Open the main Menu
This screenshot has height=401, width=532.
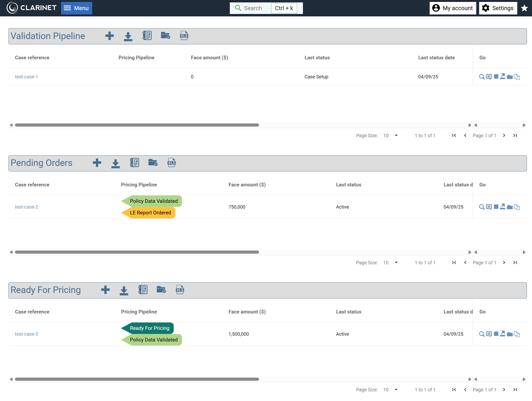coord(77,8)
